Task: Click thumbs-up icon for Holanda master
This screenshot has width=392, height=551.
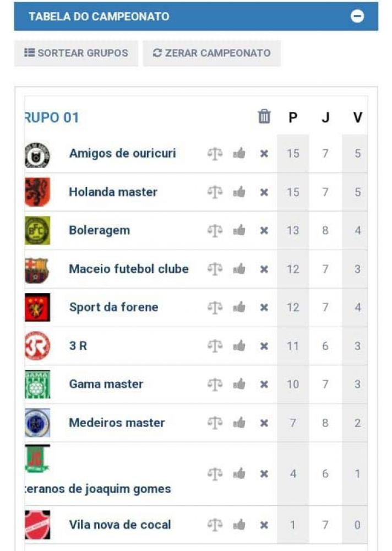Action: click(x=239, y=192)
